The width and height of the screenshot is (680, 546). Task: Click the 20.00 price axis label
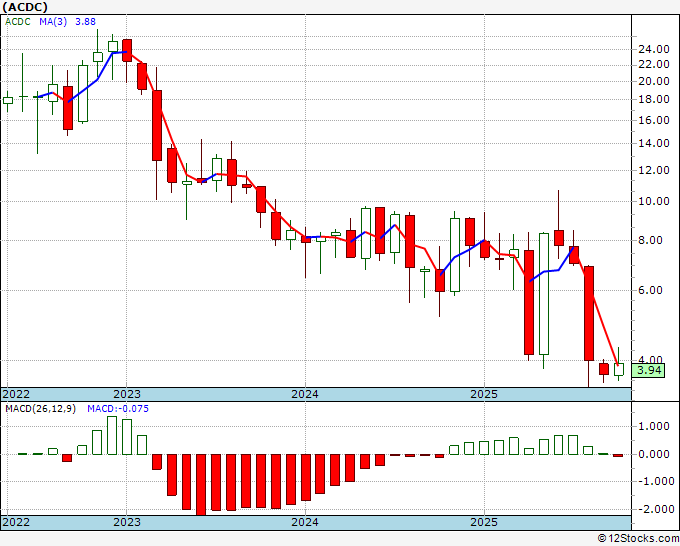coord(654,82)
